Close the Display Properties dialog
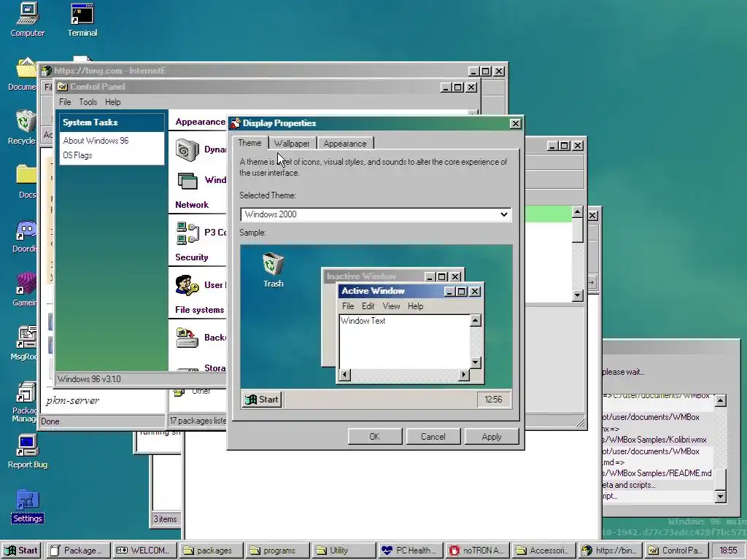 (516, 123)
